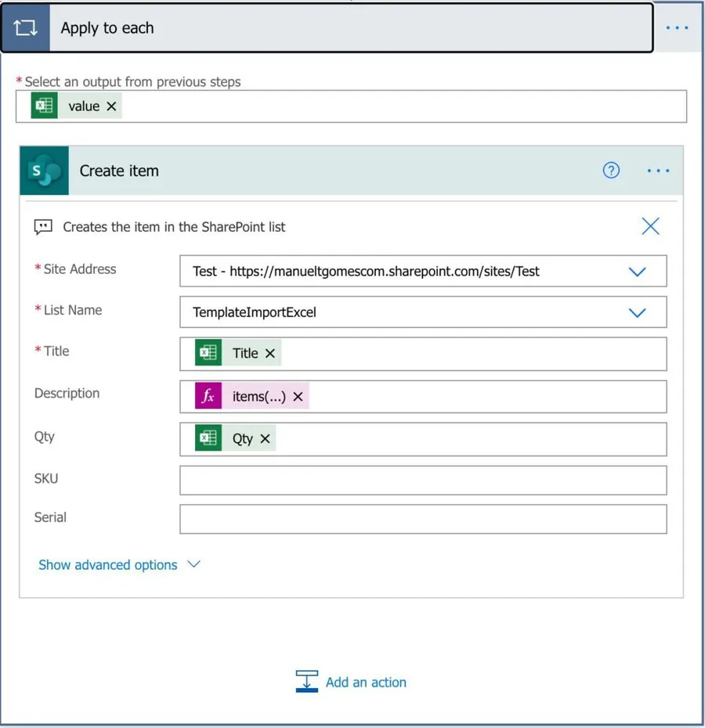Click into the SKU input field
Image resolution: width=705 pixels, height=728 pixels.
coord(423,480)
